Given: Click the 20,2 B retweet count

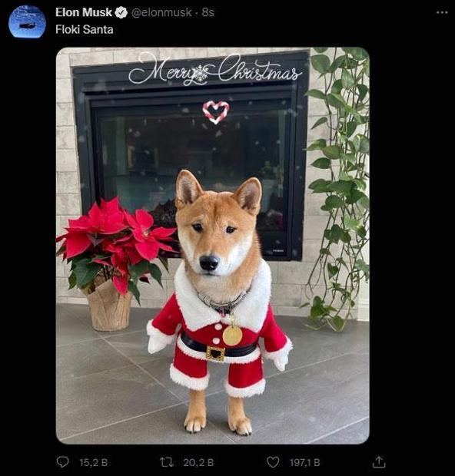Looking at the screenshot, I should pyautogui.click(x=198, y=462).
